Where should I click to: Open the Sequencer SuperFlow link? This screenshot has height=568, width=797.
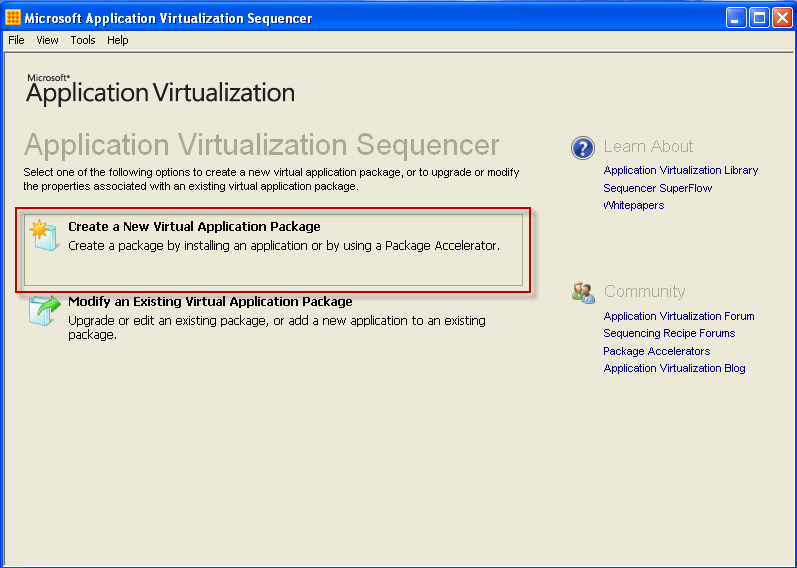pyautogui.click(x=658, y=188)
